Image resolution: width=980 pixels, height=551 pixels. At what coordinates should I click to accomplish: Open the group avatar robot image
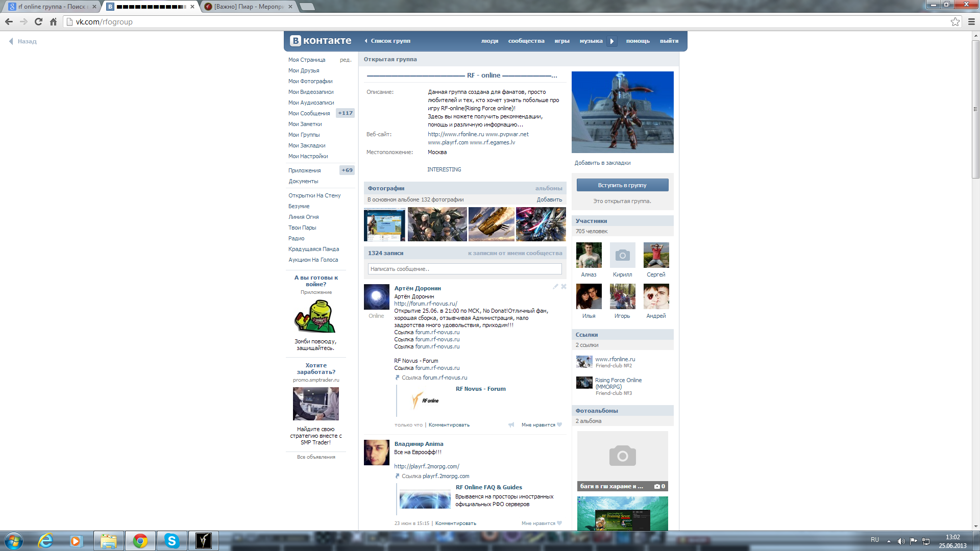(x=622, y=112)
